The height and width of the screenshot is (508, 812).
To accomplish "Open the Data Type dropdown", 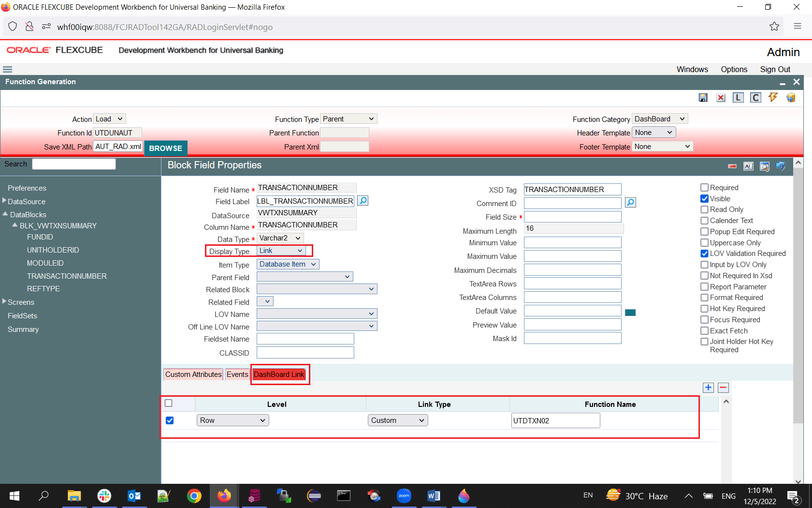I will coord(280,238).
